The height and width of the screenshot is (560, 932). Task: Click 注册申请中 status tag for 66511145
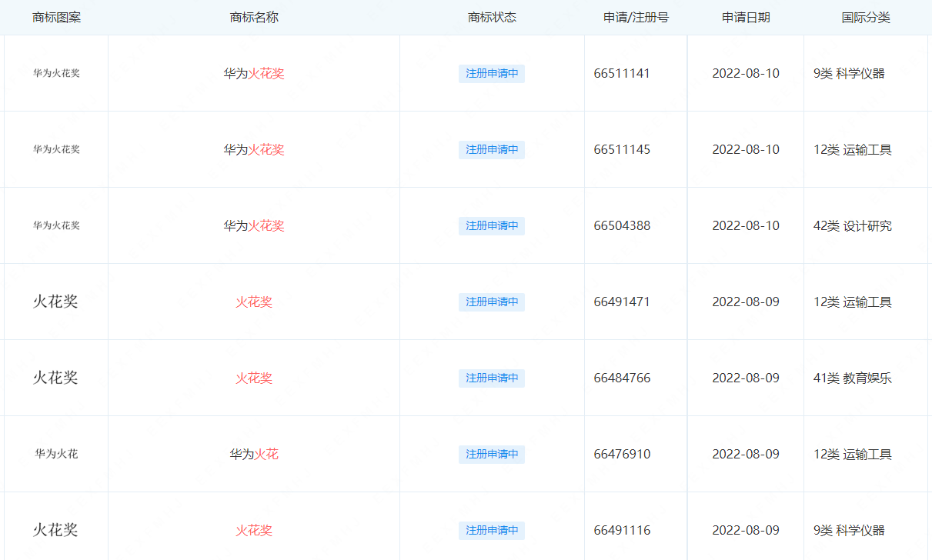coord(492,149)
